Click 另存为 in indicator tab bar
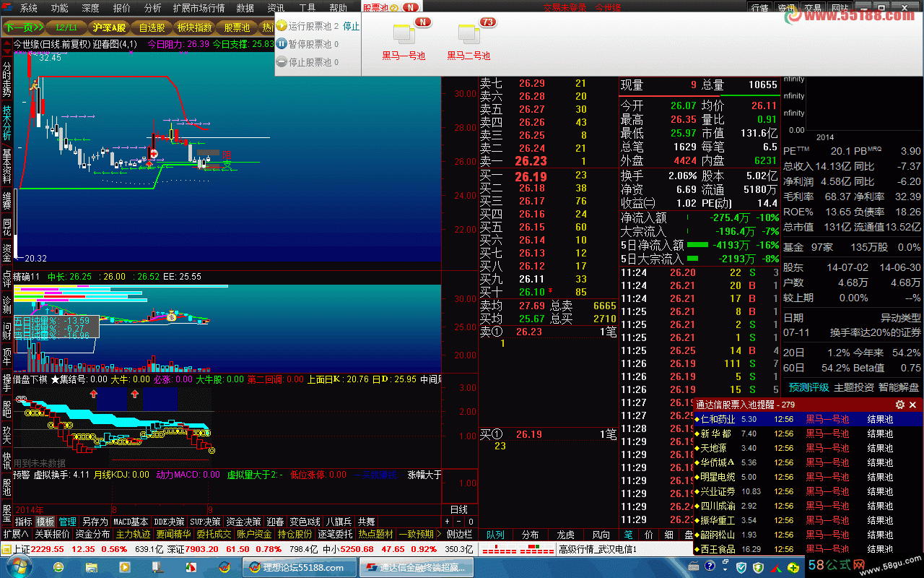The height and width of the screenshot is (578, 924). click(95, 521)
